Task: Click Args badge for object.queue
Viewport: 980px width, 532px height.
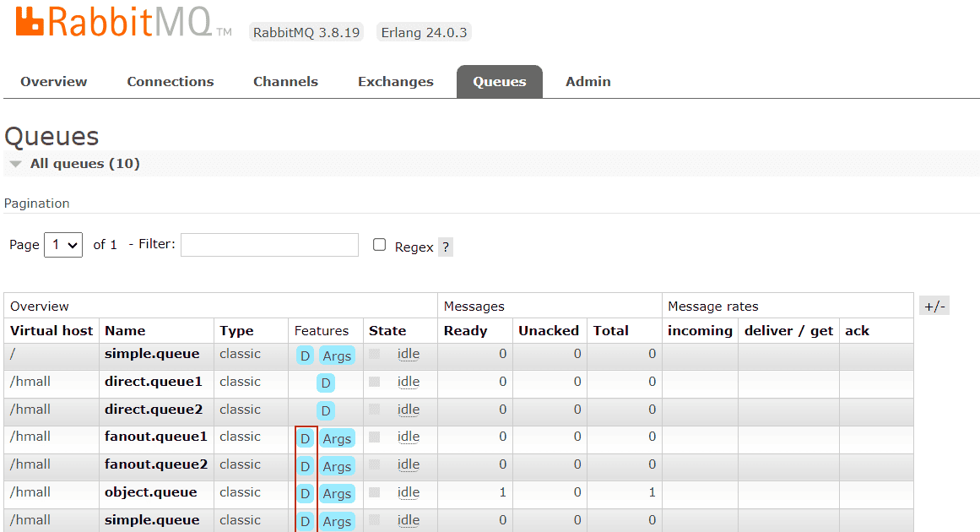Action: point(337,493)
